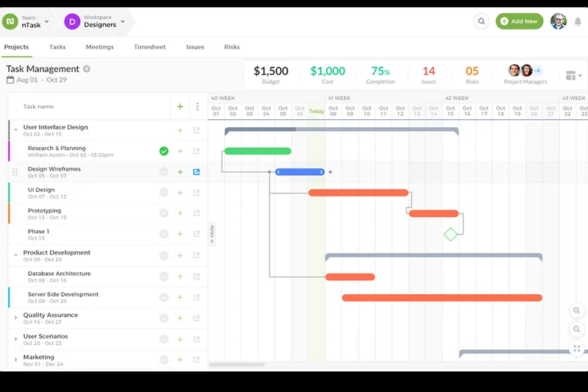Uncheck the completed Research & Planning task
This screenshot has width=588, height=392.
tap(164, 151)
